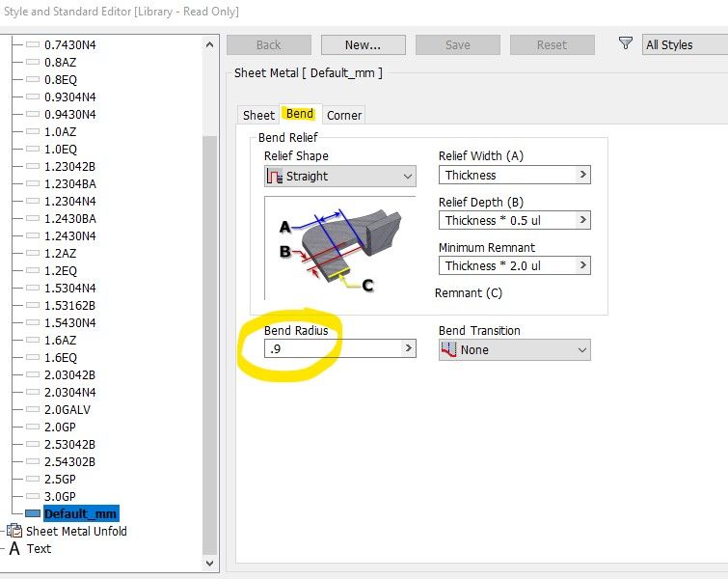Click the bend relief preview illustration
728x579 pixels.
click(339, 248)
